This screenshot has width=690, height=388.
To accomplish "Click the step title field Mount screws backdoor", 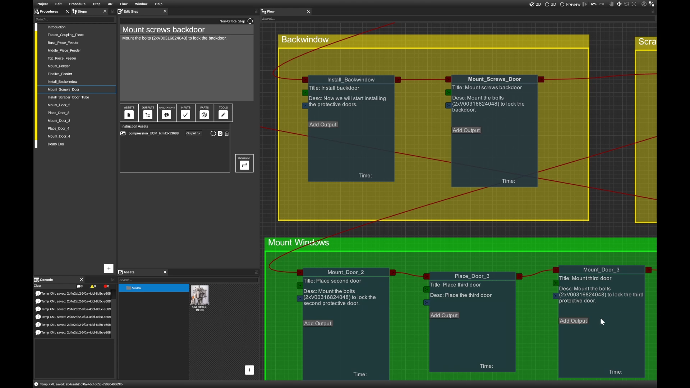I will [187, 29].
